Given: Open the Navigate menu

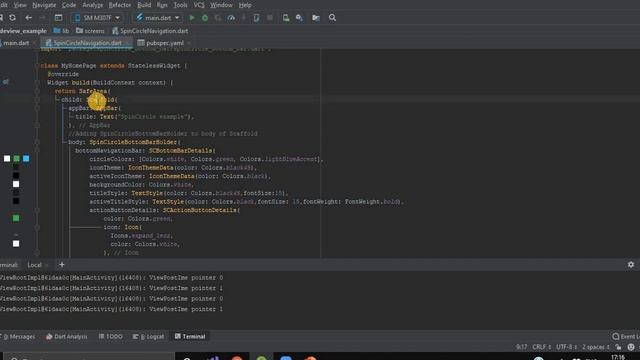Looking at the screenshot, I should [x=44, y=5].
